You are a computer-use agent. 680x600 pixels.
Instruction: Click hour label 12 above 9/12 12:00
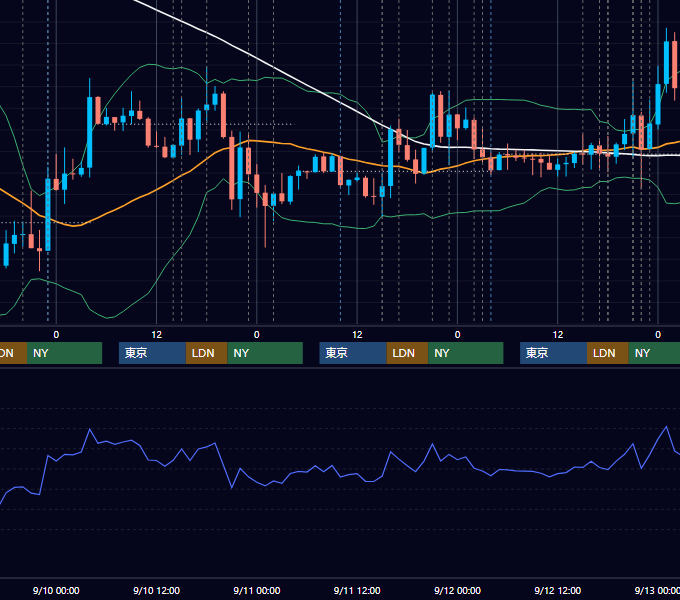558,335
